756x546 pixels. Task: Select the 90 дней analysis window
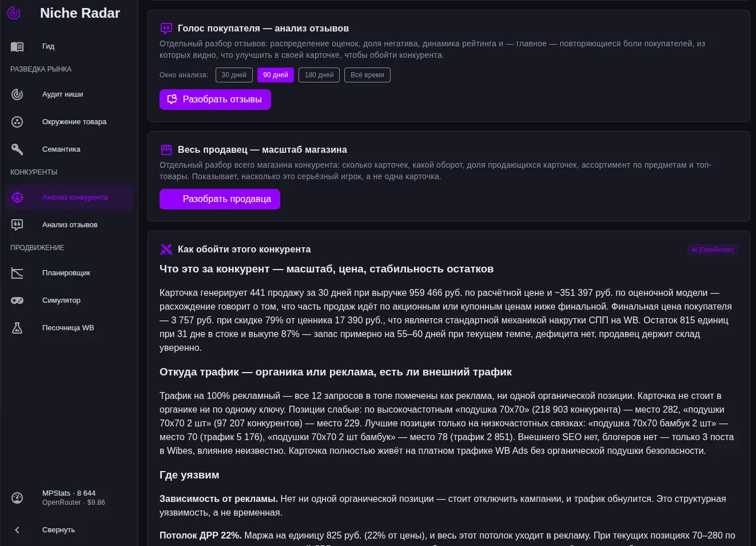point(276,75)
